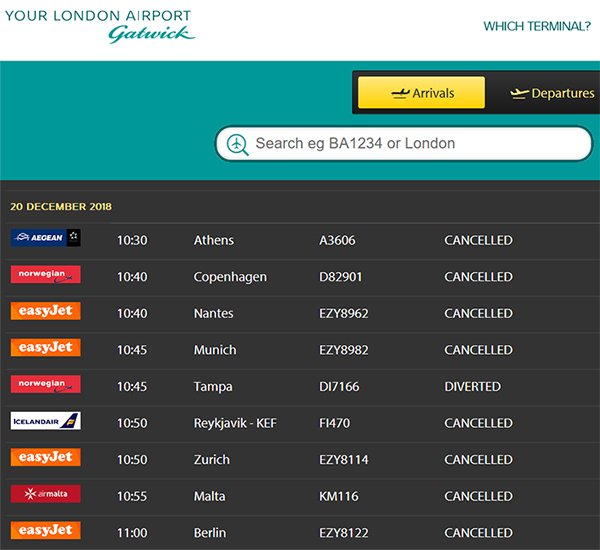The height and width of the screenshot is (550, 600).
Task: Click the Air Malta airline logo
Action: pyautogui.click(x=45, y=494)
